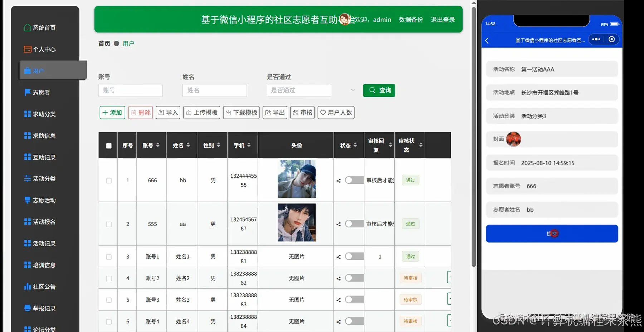The width and height of the screenshot is (644, 332).
Task: Open 求助分类 in the sidebar
Action: coord(45,114)
